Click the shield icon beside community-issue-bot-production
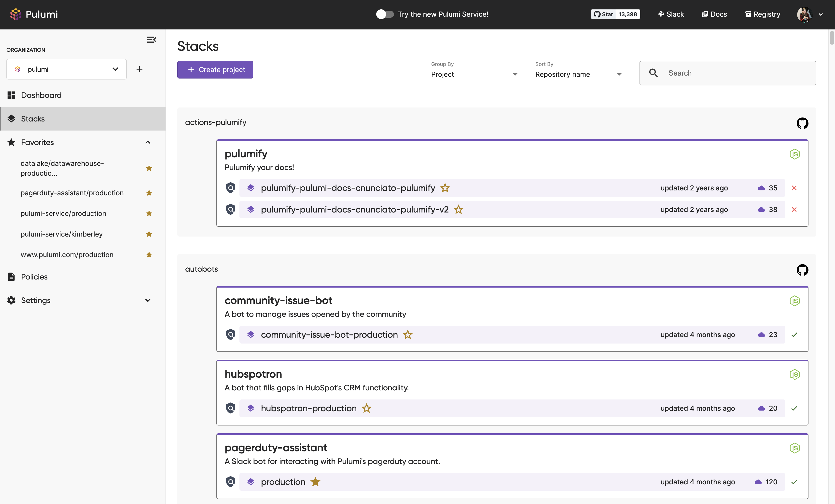This screenshot has width=835, height=504. coord(230,334)
